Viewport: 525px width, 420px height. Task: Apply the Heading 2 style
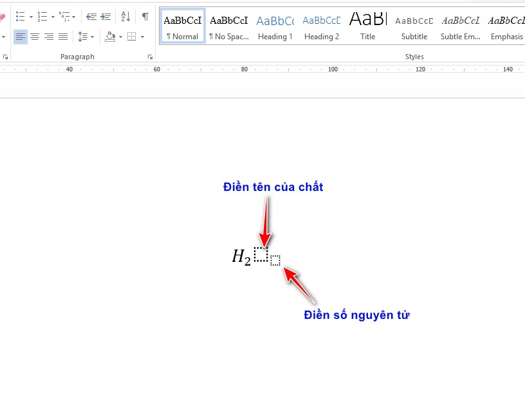click(322, 26)
